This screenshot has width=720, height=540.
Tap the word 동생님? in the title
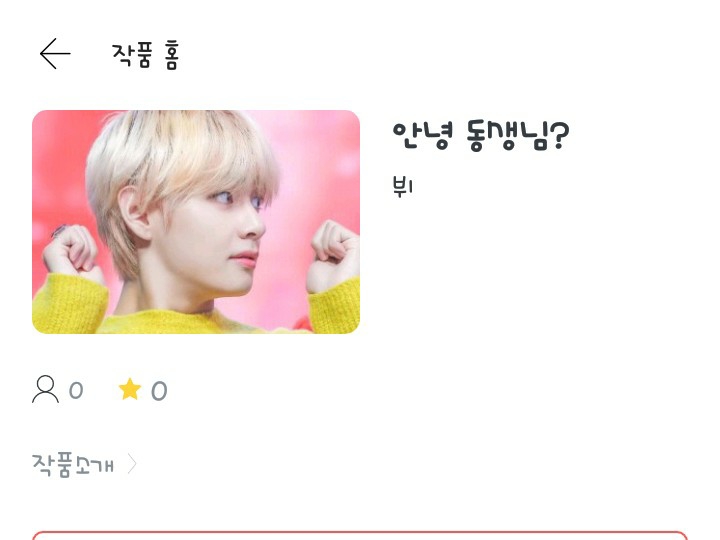point(518,136)
